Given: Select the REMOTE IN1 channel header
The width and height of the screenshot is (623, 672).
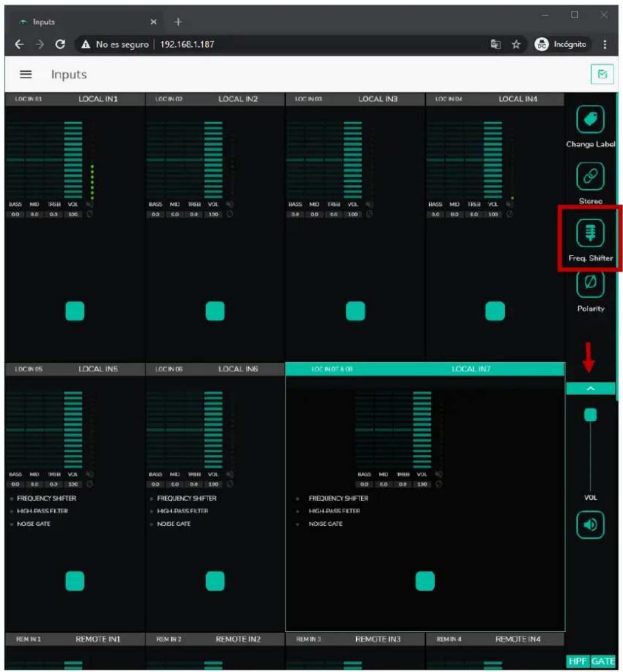Looking at the screenshot, I should coord(75,639).
